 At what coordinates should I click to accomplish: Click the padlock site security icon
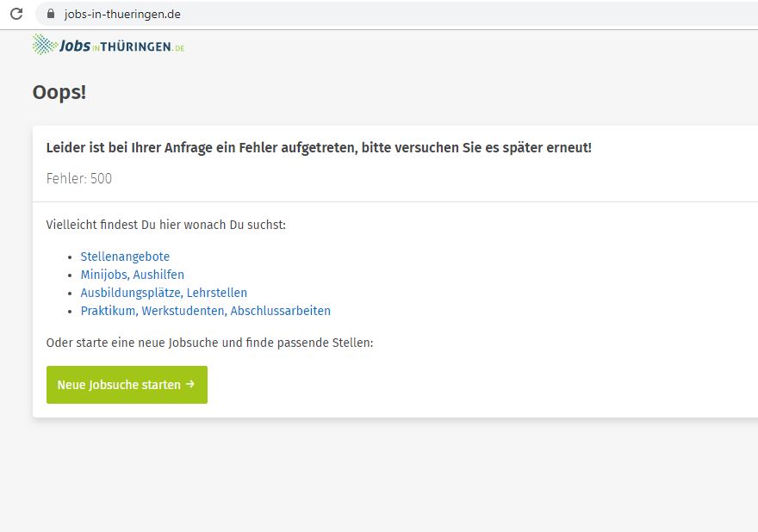(x=49, y=14)
